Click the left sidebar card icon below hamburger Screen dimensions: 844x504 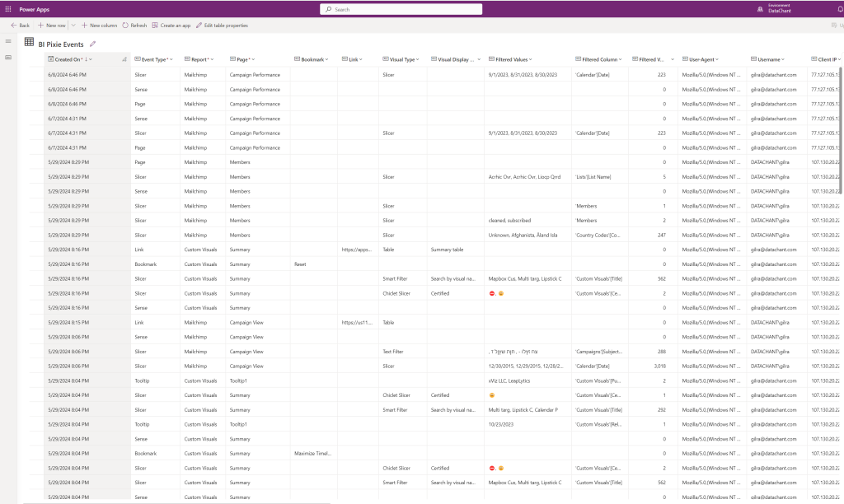[x=8, y=58]
